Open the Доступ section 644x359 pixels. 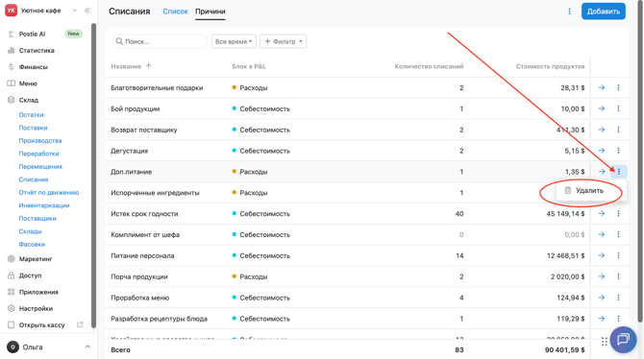30,275
